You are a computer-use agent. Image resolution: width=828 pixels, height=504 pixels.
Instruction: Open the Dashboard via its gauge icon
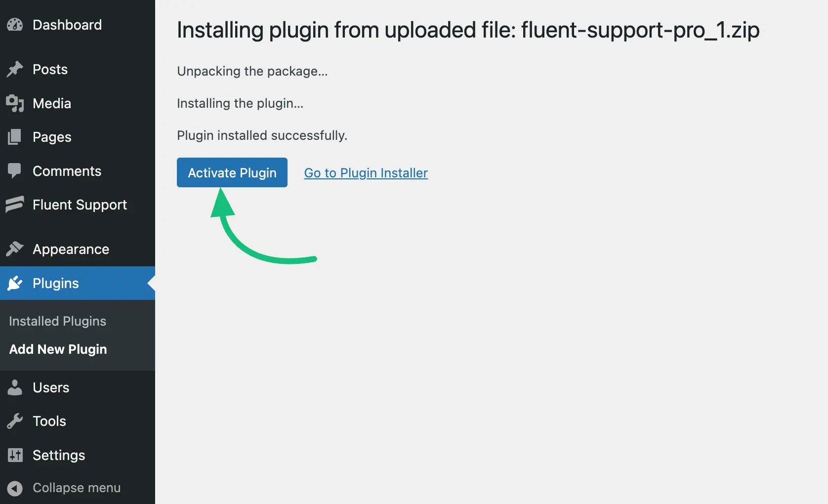point(15,25)
